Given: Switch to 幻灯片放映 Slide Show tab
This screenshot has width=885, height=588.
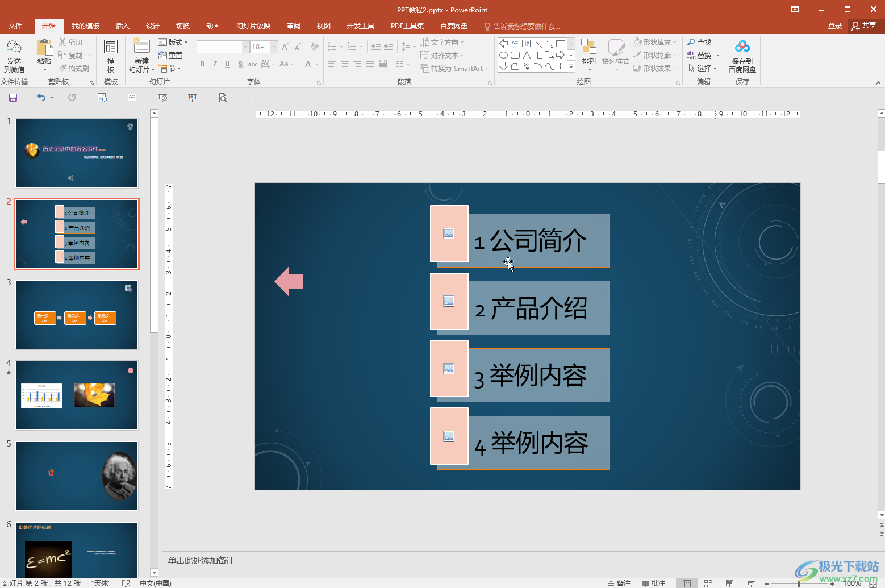Looking at the screenshot, I should pyautogui.click(x=253, y=26).
